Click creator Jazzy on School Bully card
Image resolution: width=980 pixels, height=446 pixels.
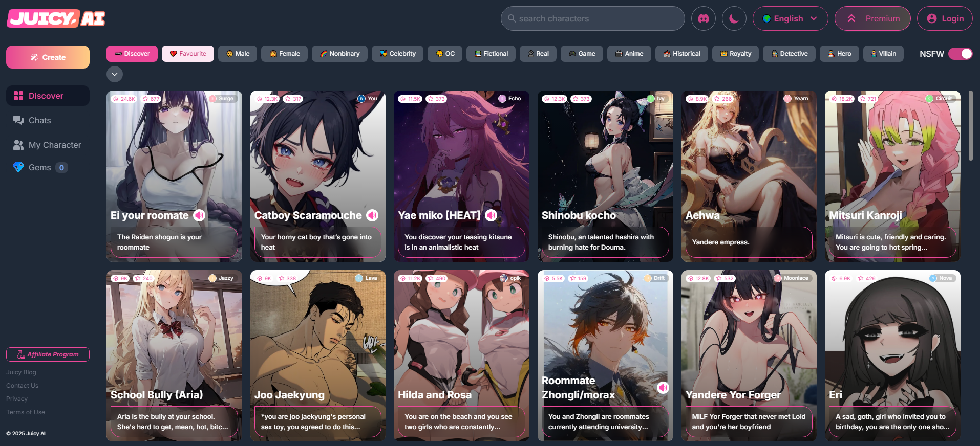[222, 278]
